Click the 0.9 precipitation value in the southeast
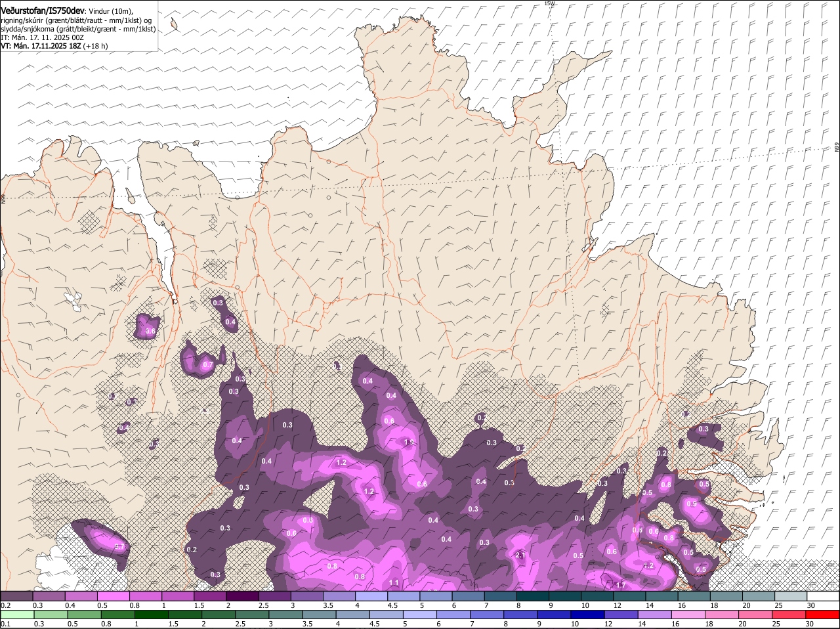Screen dimensions: 840x629 click(691, 504)
